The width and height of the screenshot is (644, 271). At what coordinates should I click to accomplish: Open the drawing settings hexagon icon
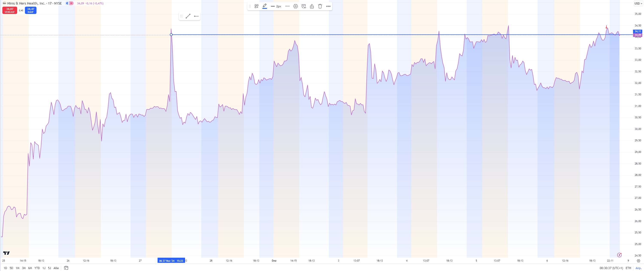point(296,6)
